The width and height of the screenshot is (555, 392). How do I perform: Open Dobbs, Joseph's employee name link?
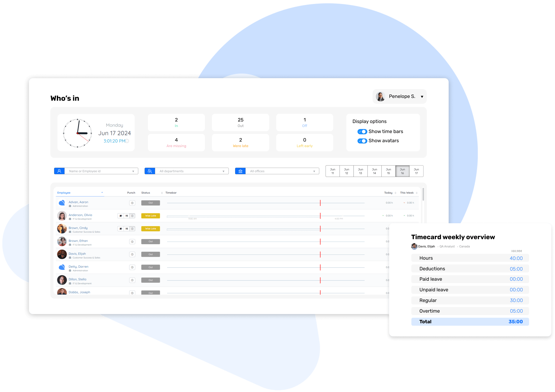click(79, 292)
